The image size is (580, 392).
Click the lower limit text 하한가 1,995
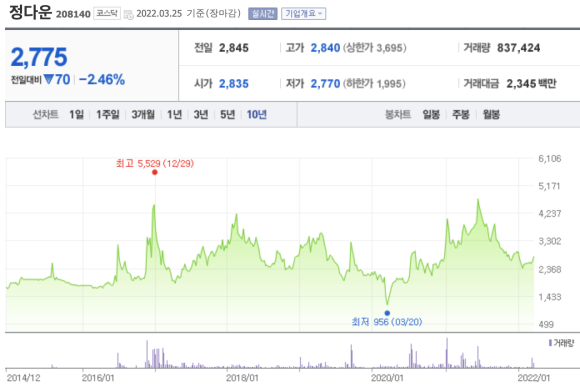point(374,84)
